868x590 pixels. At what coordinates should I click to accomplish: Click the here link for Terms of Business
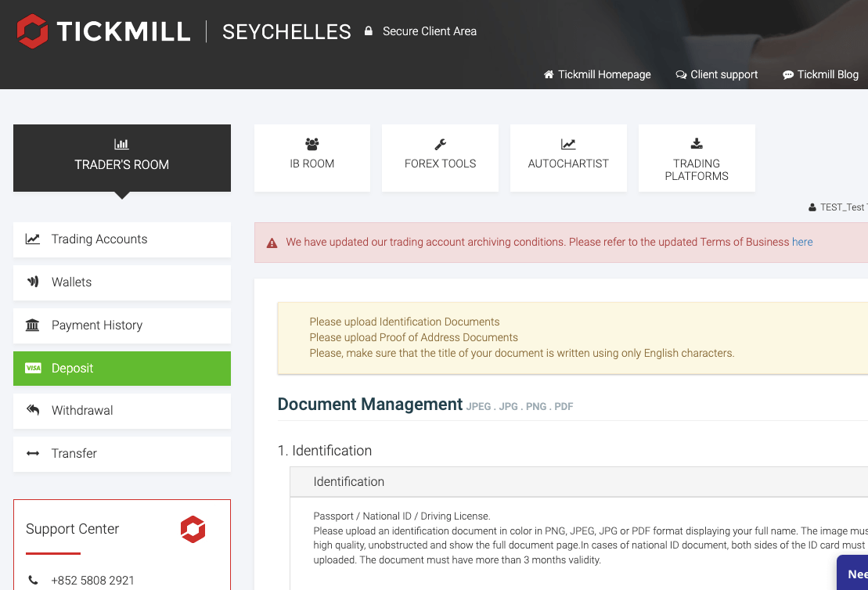click(802, 242)
